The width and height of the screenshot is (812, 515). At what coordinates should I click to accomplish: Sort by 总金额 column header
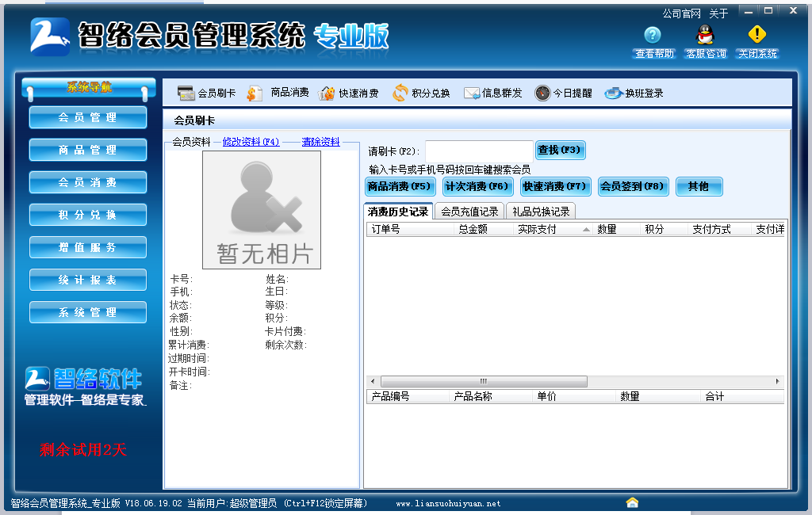tap(484, 229)
